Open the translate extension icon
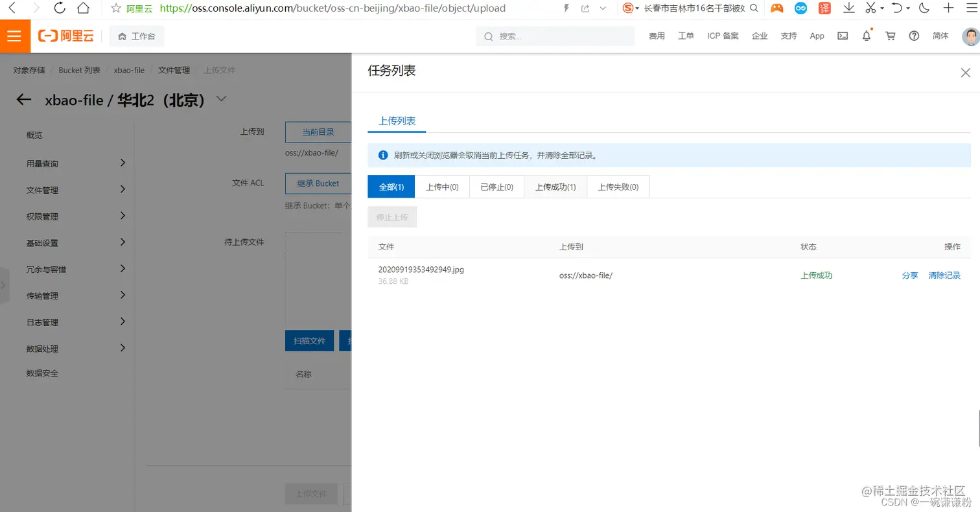Viewport: 980px width, 512px height. [824, 8]
